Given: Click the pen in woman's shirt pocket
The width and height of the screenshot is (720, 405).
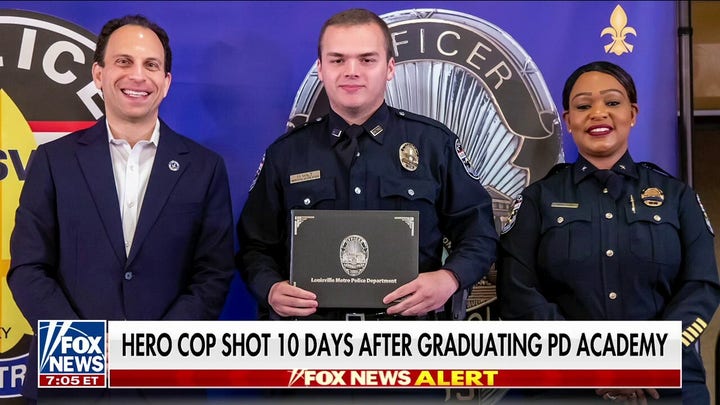Looking at the screenshot, I should tap(632, 203).
